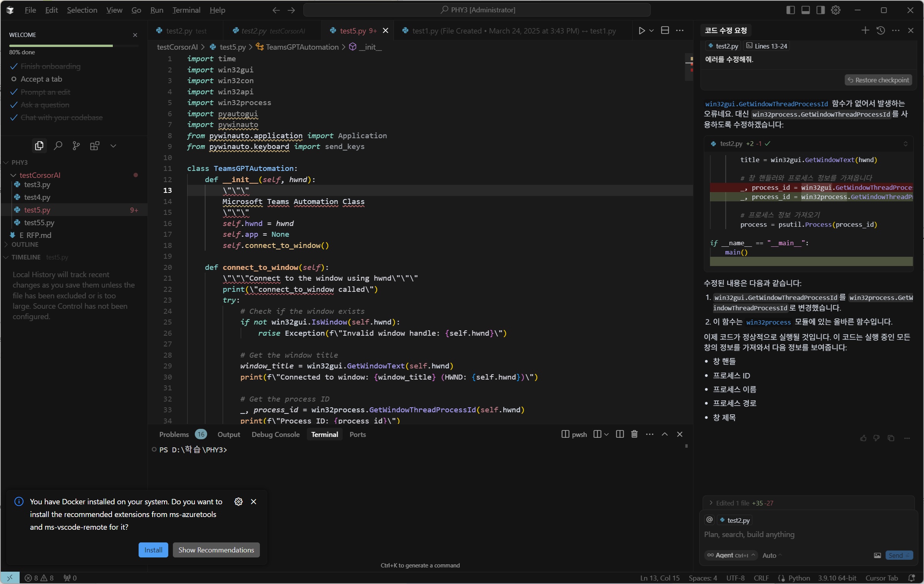Open the Search view icon in sidebar
Screen dimensions: 924x584
tap(58, 146)
